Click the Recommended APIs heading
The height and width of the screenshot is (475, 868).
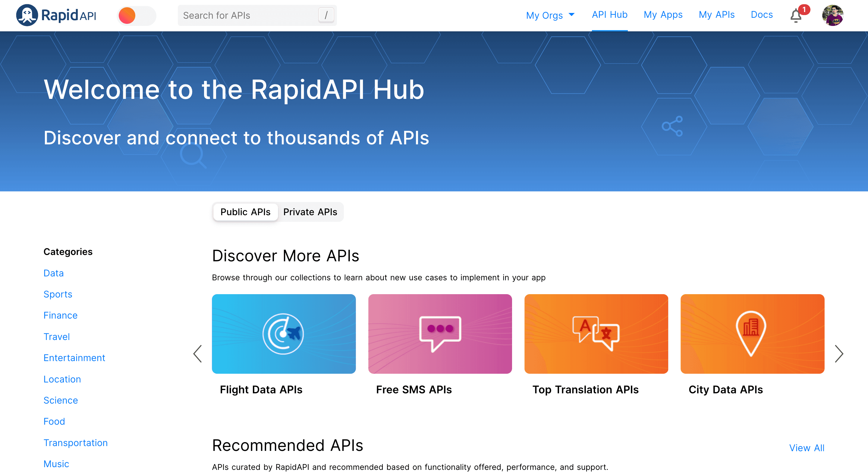288,445
